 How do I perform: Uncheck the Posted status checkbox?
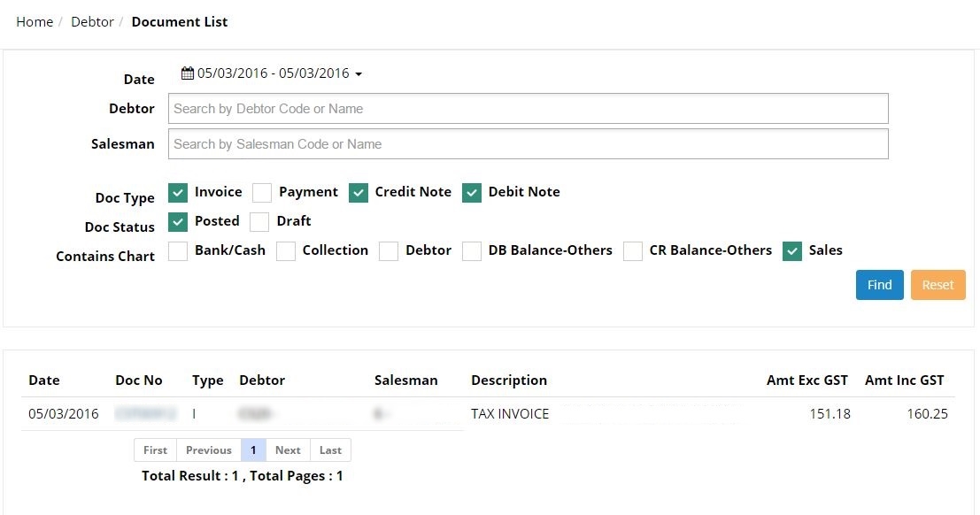pyautogui.click(x=178, y=221)
